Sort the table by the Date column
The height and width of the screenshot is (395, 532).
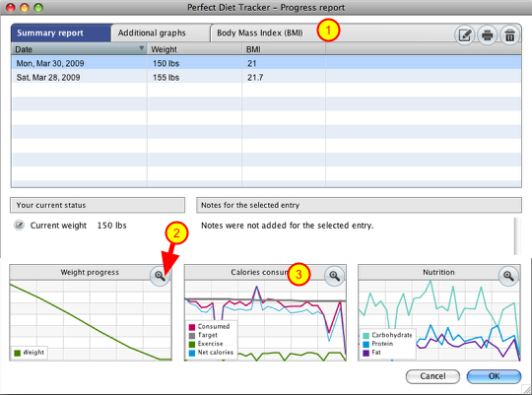79,49
